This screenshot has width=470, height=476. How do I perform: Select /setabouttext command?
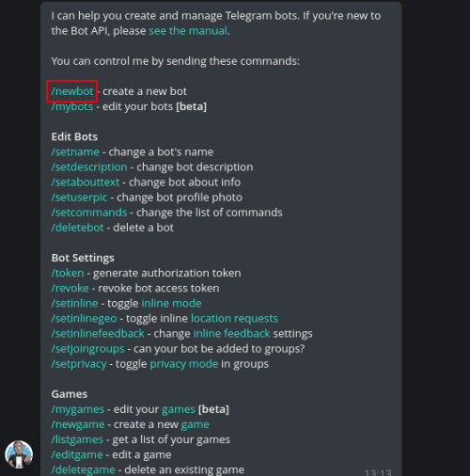(86, 182)
